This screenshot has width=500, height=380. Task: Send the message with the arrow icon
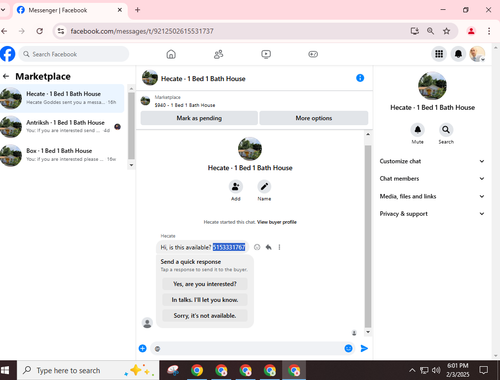(364, 348)
